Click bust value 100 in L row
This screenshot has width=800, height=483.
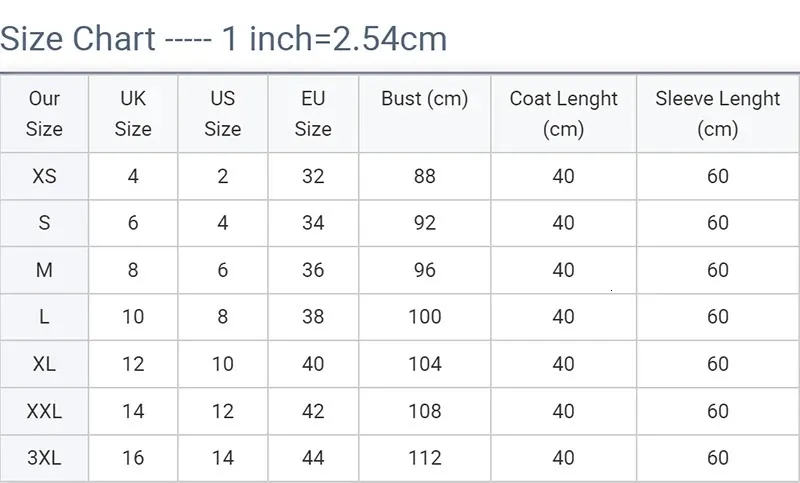424,317
